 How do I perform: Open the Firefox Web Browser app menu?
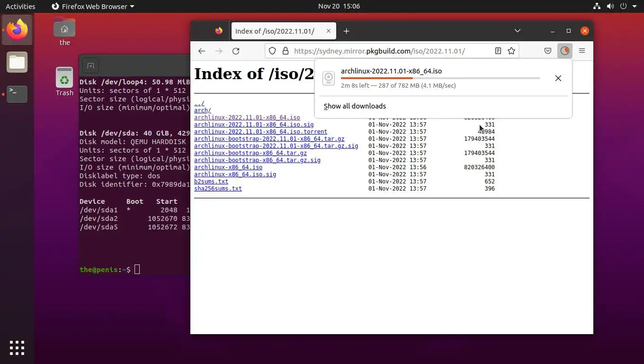tap(92, 6)
